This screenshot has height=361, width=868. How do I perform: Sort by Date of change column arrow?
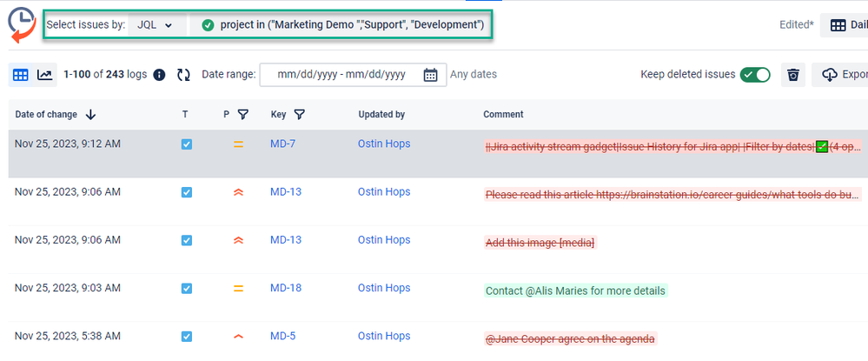coord(90,115)
